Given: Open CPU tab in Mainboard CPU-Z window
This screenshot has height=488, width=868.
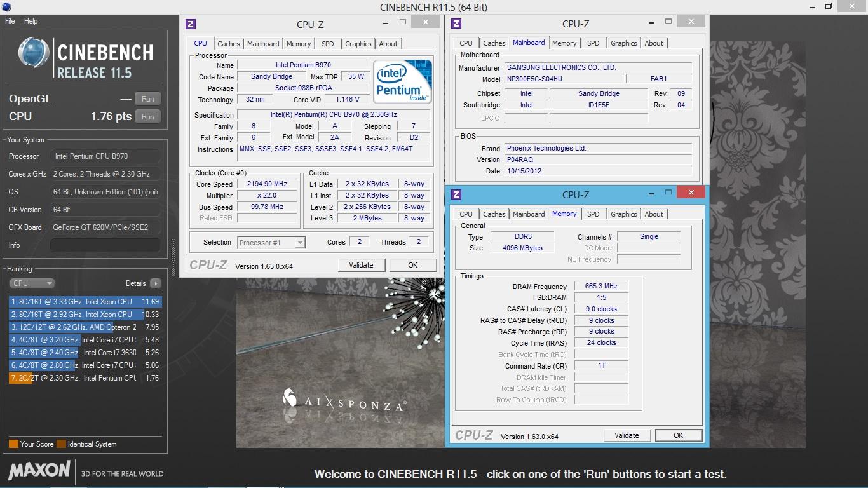Looking at the screenshot, I should click(466, 43).
